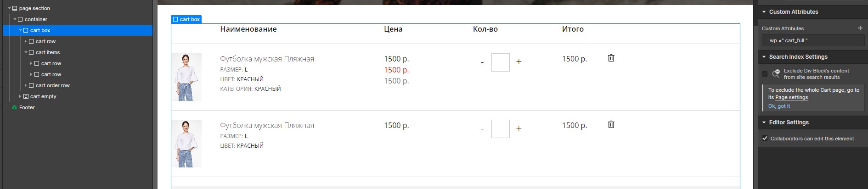
Task: Click the page section element icon
Action: point(15,8)
